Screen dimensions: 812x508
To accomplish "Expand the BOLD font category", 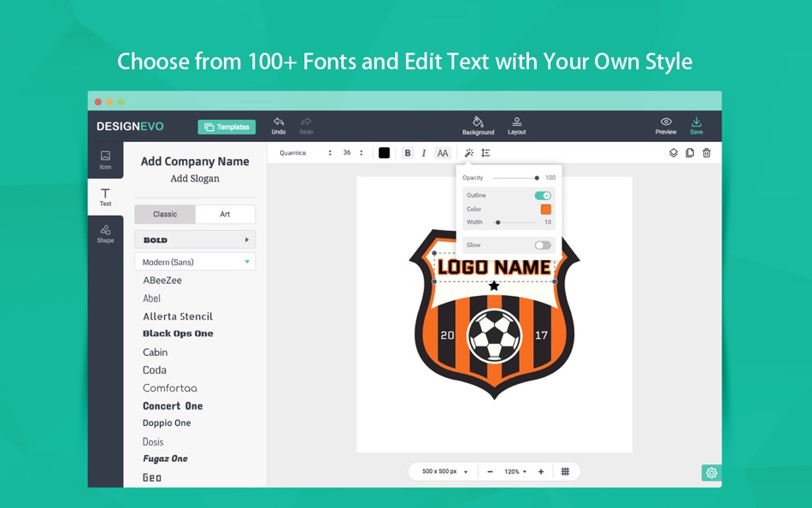I will tap(195, 240).
